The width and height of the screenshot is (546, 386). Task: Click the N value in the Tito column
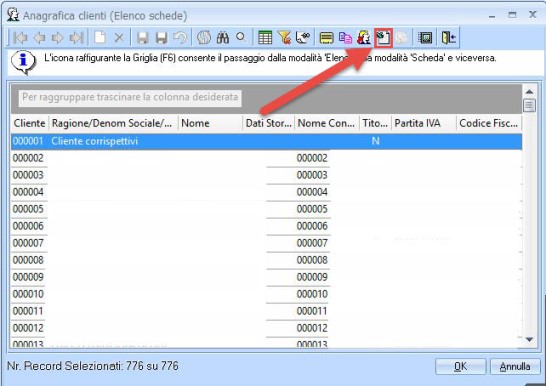pos(375,141)
